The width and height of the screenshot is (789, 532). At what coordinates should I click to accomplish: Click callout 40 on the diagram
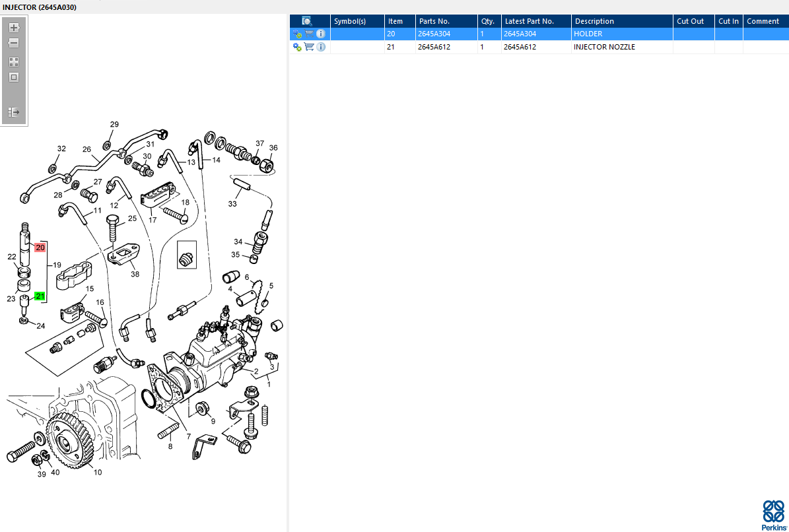55,472
